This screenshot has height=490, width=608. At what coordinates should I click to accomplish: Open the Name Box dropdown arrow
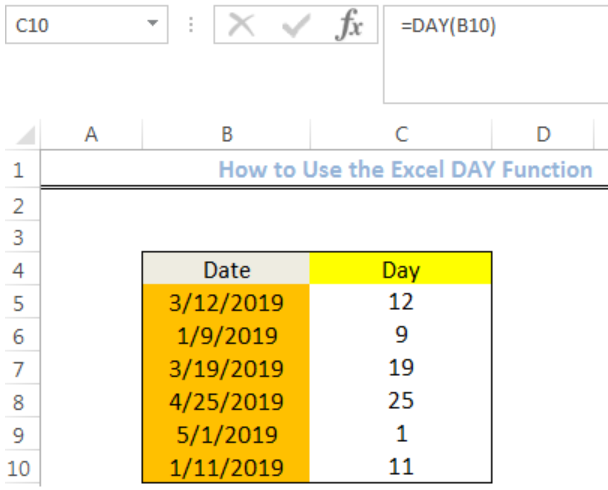tap(153, 23)
